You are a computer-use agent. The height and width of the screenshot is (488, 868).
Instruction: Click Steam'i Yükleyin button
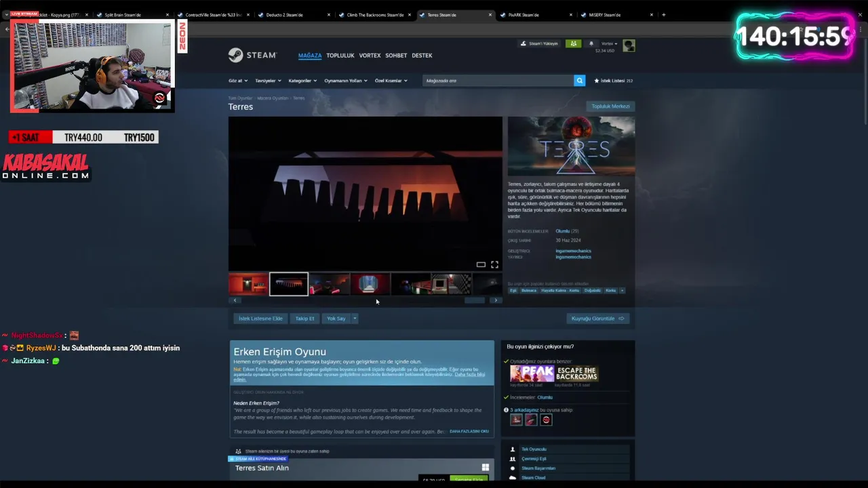(x=540, y=43)
